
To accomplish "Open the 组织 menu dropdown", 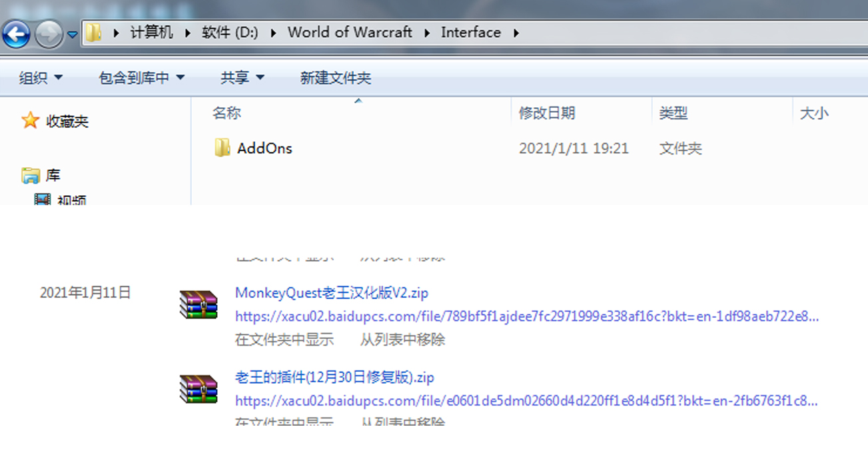I will (x=41, y=78).
